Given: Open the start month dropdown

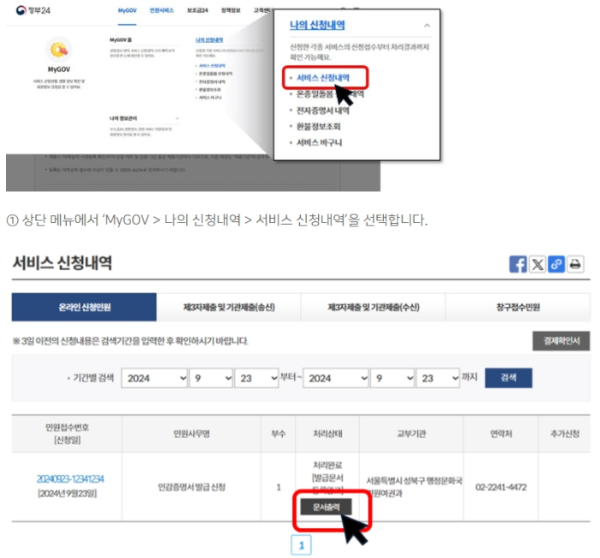Looking at the screenshot, I should click(x=211, y=378).
